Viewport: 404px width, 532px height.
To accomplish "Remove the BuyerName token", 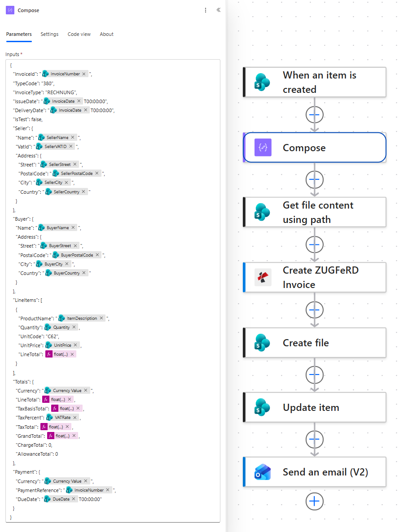I will click(73, 228).
